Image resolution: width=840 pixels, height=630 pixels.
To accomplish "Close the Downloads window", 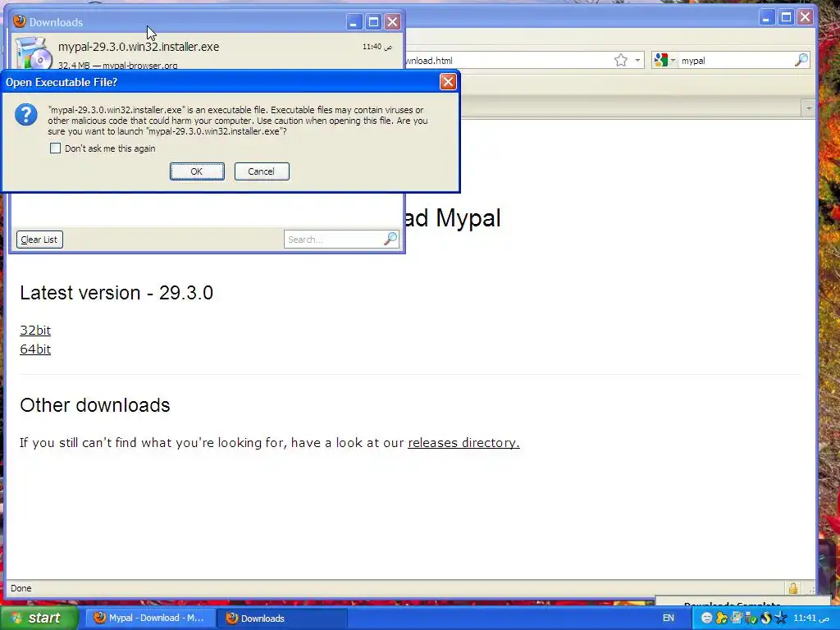I will click(393, 22).
